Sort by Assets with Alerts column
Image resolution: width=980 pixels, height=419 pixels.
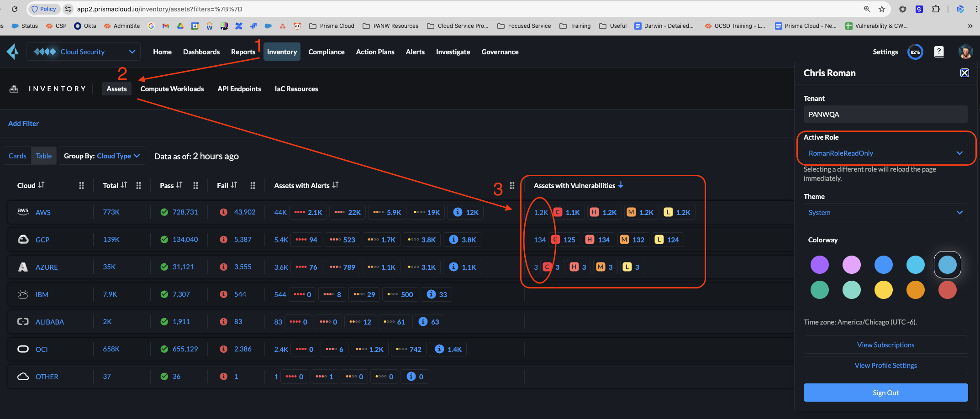pyautogui.click(x=336, y=185)
